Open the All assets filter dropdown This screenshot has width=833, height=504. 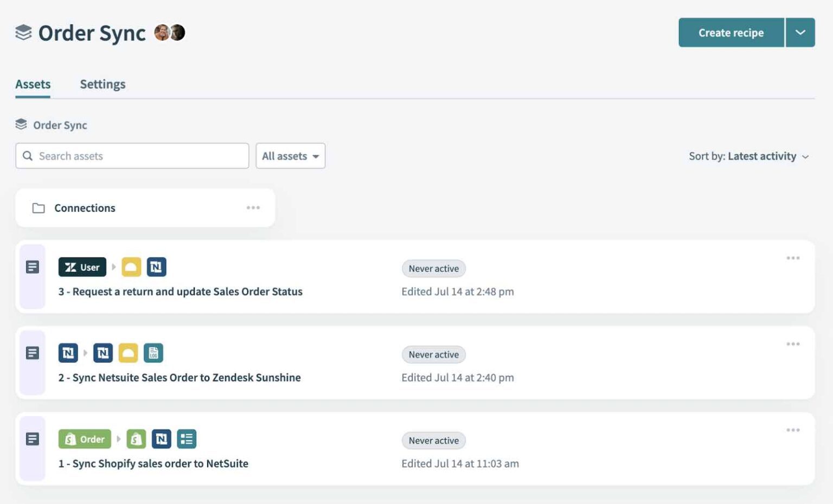[290, 156]
